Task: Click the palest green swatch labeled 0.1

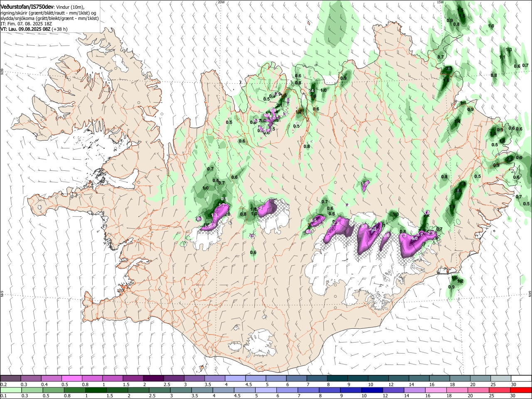Action: pos(11,390)
